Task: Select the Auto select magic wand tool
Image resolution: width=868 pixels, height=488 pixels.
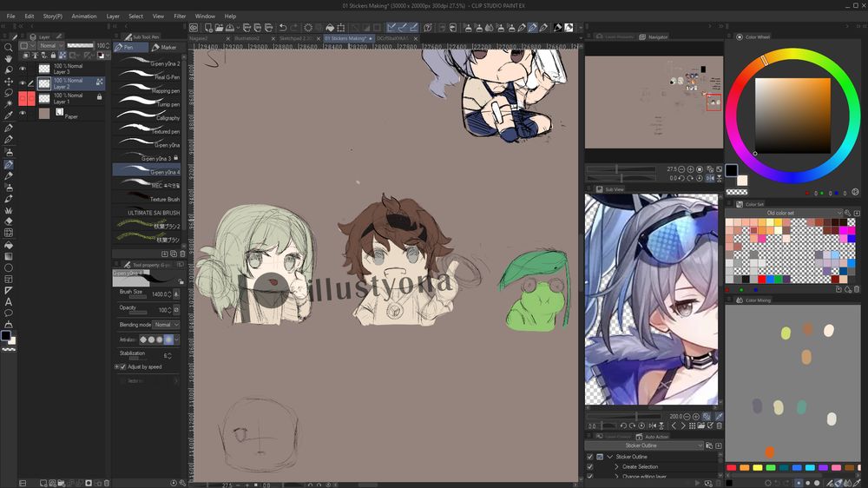Action: (x=9, y=104)
